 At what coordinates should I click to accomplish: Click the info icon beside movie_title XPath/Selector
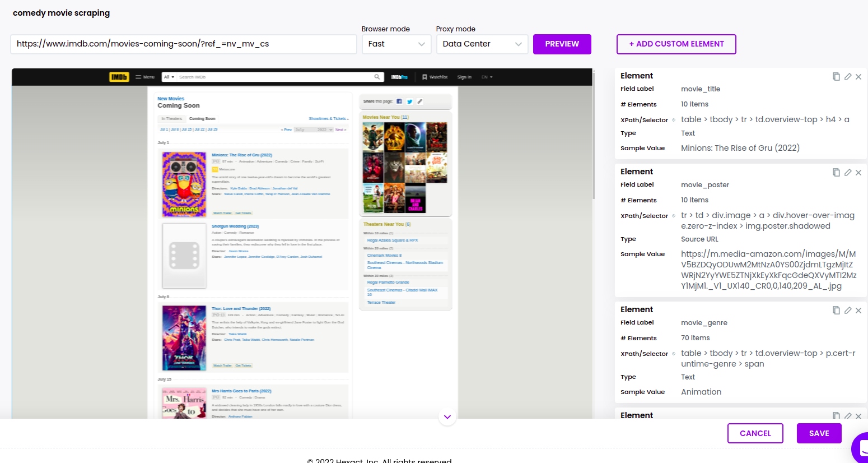click(x=674, y=120)
